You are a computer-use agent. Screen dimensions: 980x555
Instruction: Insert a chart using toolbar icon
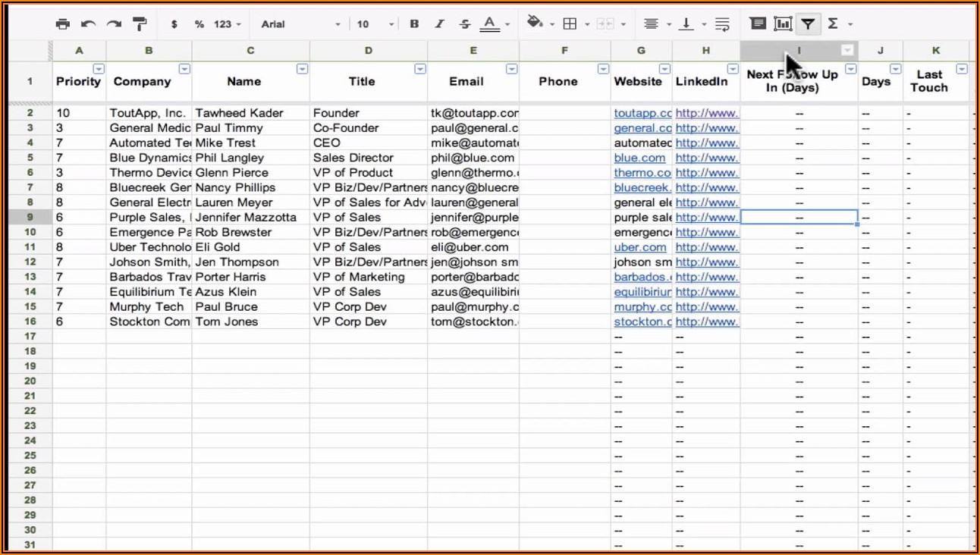point(782,24)
